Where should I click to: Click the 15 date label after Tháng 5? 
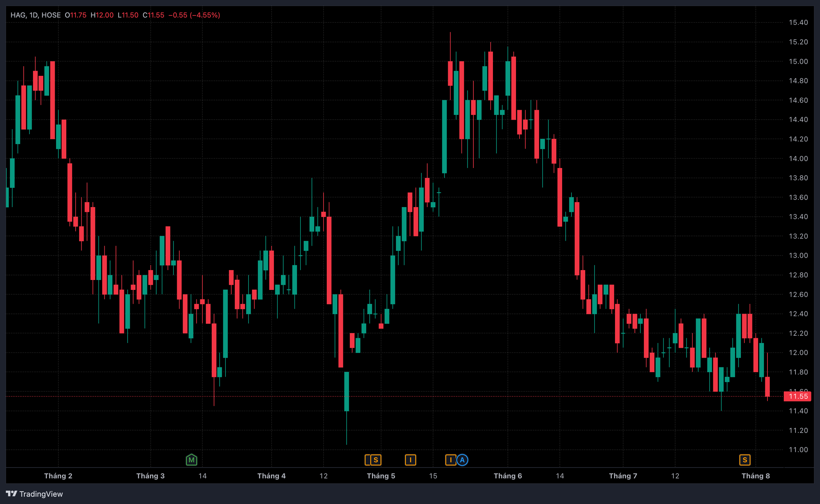coord(433,476)
